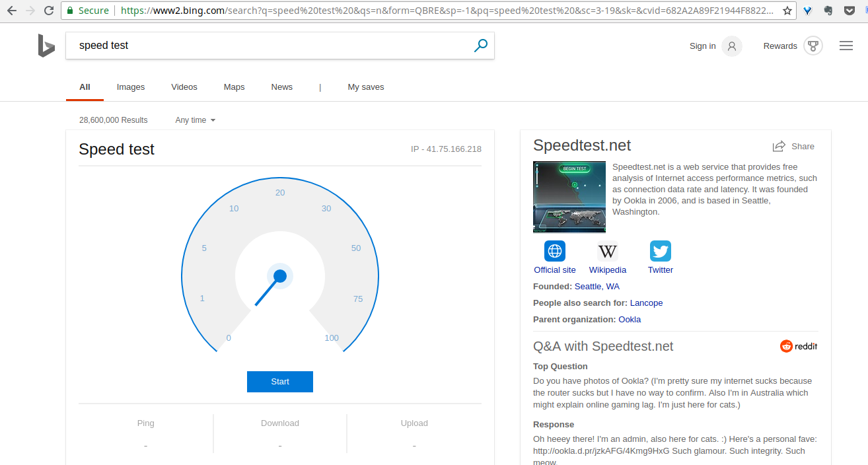Click the magnifier search icon

pyautogui.click(x=481, y=46)
